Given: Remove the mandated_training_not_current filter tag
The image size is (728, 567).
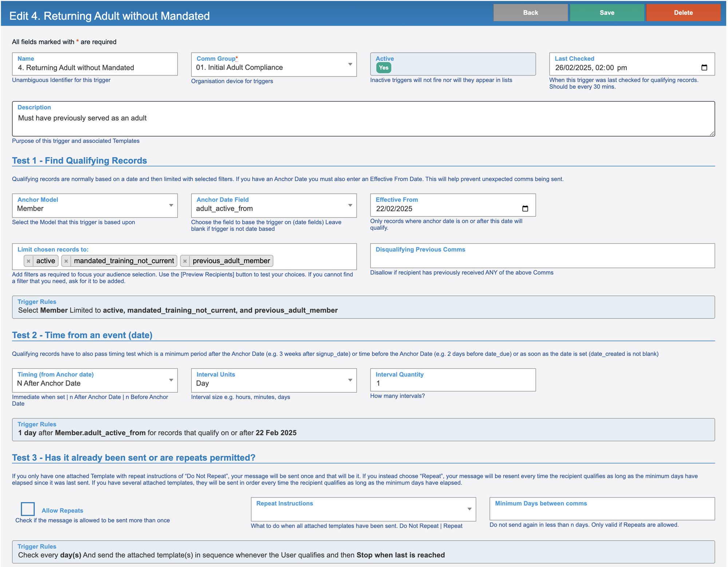Looking at the screenshot, I should coord(66,261).
